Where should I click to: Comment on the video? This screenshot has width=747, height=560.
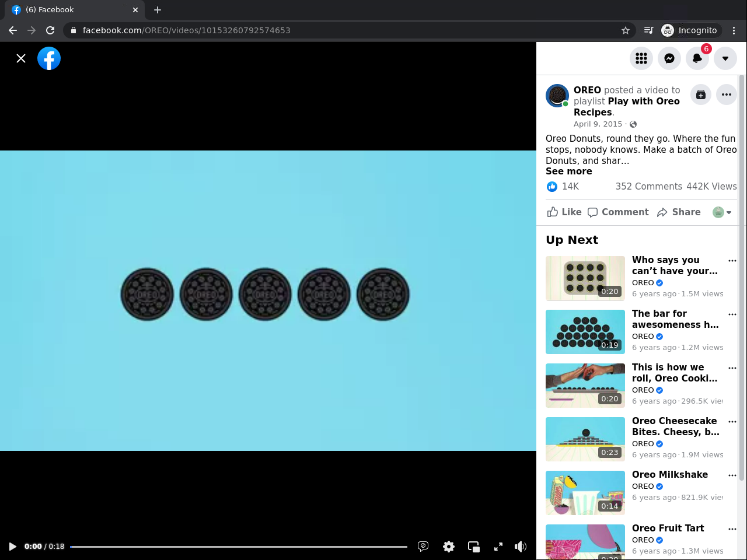tap(618, 212)
